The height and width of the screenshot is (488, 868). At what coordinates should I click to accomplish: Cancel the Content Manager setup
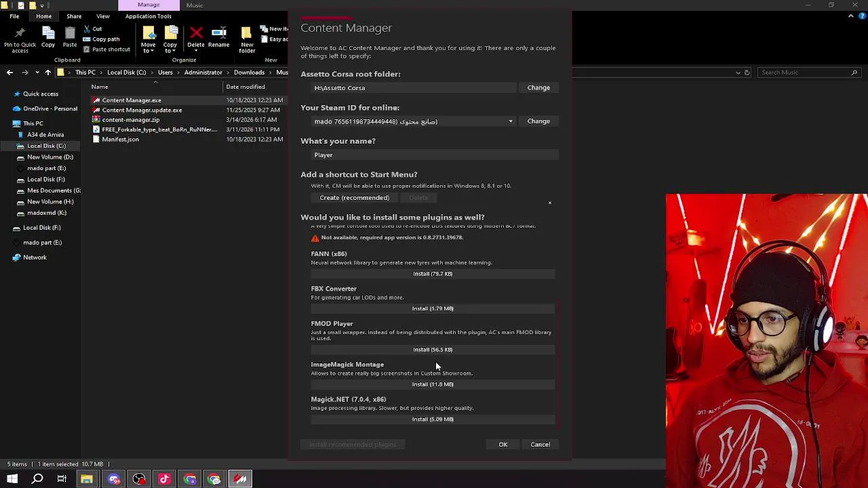[x=540, y=445]
